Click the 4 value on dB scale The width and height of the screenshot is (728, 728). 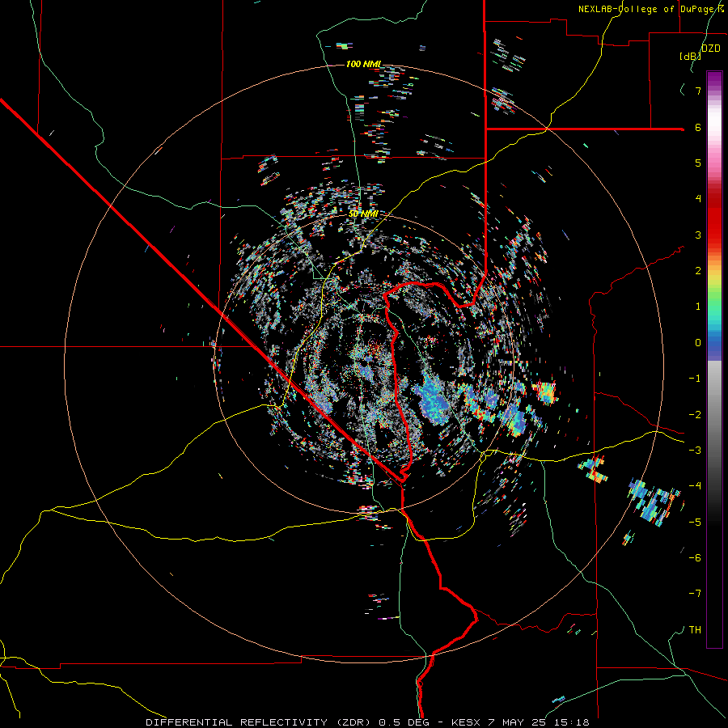pos(698,199)
